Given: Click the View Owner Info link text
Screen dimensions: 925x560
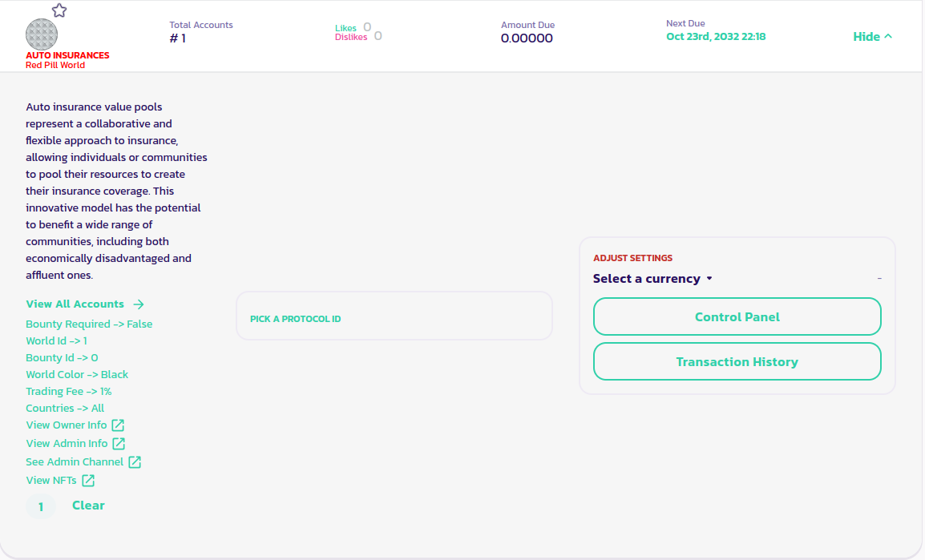Looking at the screenshot, I should [x=66, y=425].
